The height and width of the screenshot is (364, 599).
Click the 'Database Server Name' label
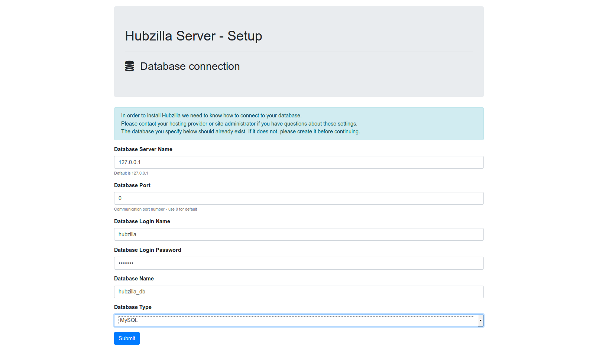(x=143, y=149)
